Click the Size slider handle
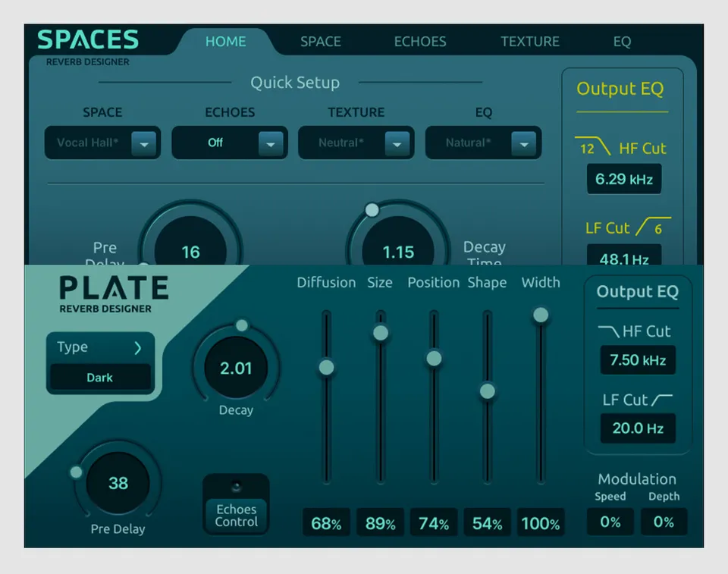Screen dimensions: 728x574 [x=380, y=333]
